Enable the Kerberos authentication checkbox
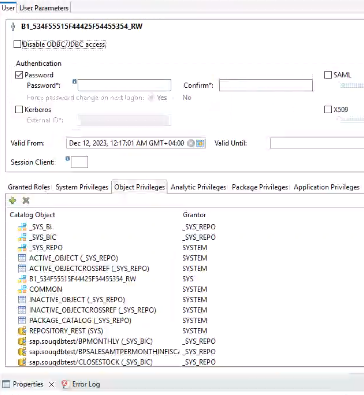Image resolution: width=364 pixels, height=395 pixels. pos(19,109)
